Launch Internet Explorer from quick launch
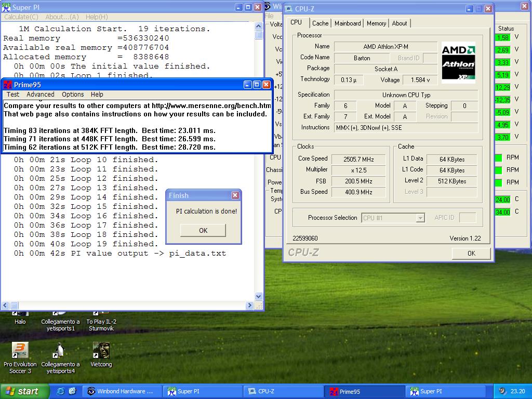This screenshot has height=399, width=532. point(61,391)
